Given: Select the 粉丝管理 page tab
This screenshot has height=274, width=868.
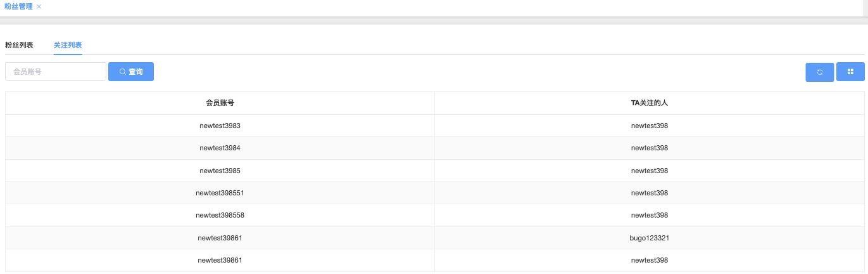Looking at the screenshot, I should [x=18, y=6].
